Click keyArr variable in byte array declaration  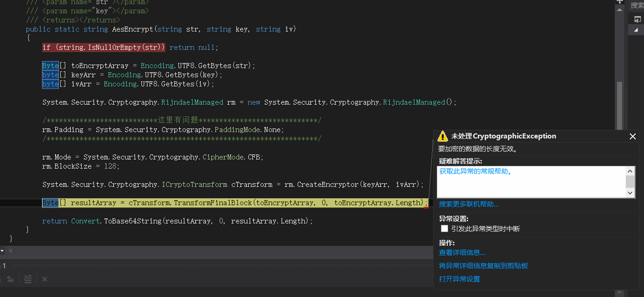(x=83, y=75)
